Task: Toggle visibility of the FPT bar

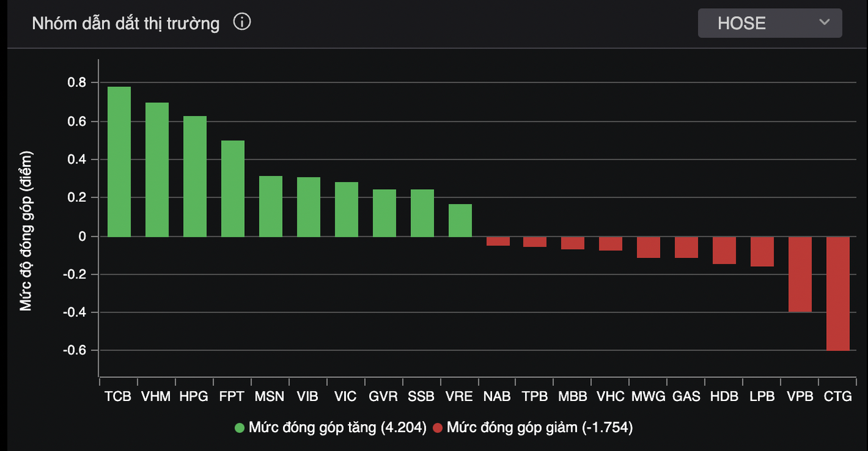Action: click(x=232, y=187)
